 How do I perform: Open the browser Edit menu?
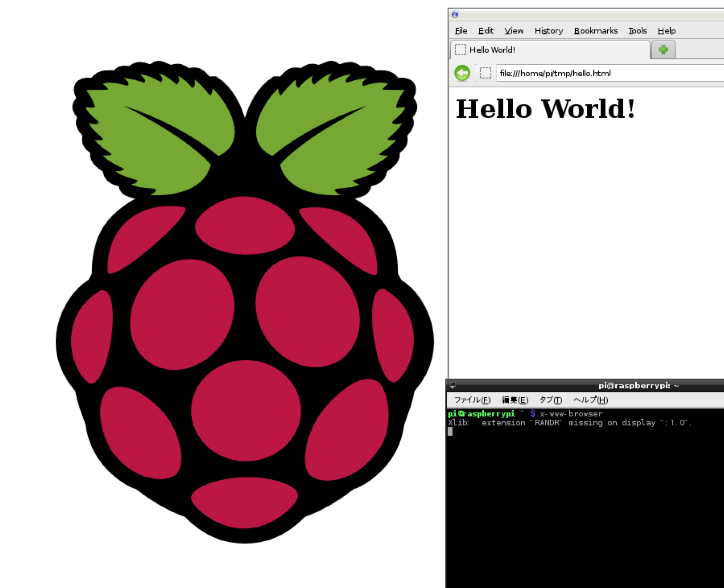(486, 31)
